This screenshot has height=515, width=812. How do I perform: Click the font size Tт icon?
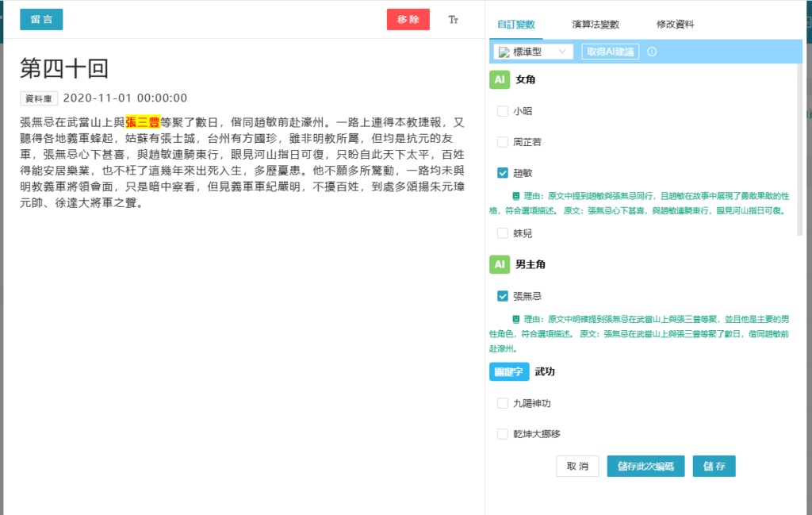(454, 20)
